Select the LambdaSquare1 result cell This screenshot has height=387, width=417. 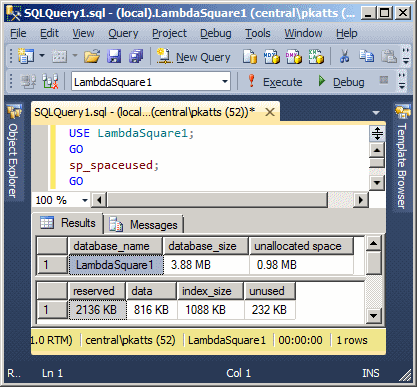click(x=116, y=265)
